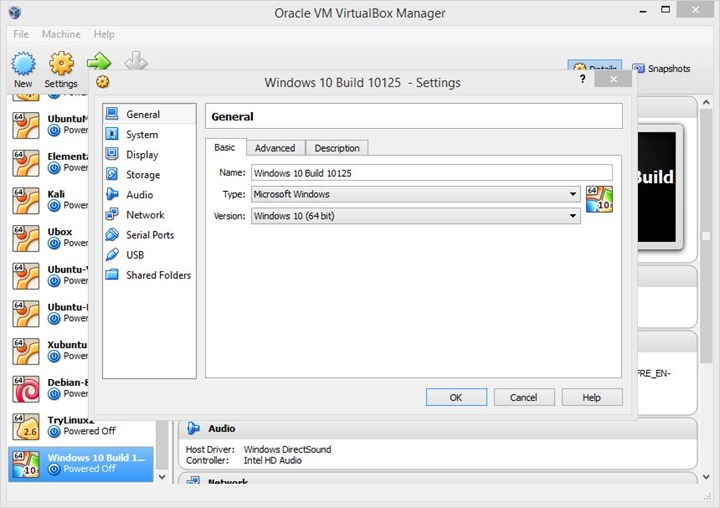Click the Help button in settings dialog

coord(591,397)
